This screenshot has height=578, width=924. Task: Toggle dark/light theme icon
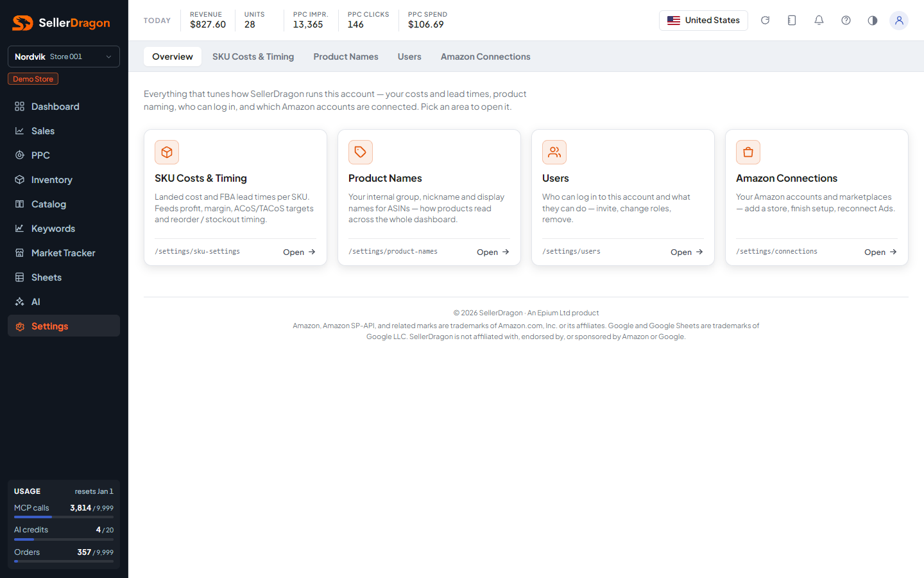point(873,21)
